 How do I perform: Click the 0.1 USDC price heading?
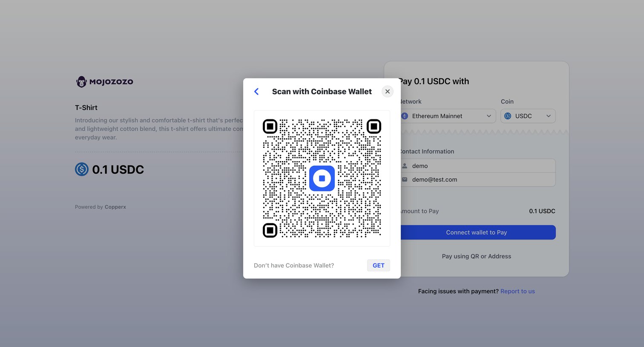point(118,170)
